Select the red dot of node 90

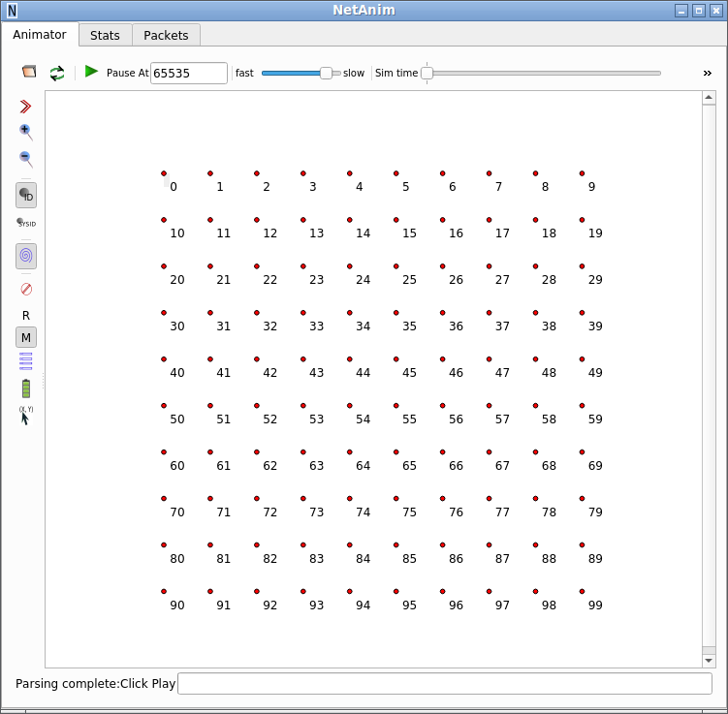pos(164,592)
